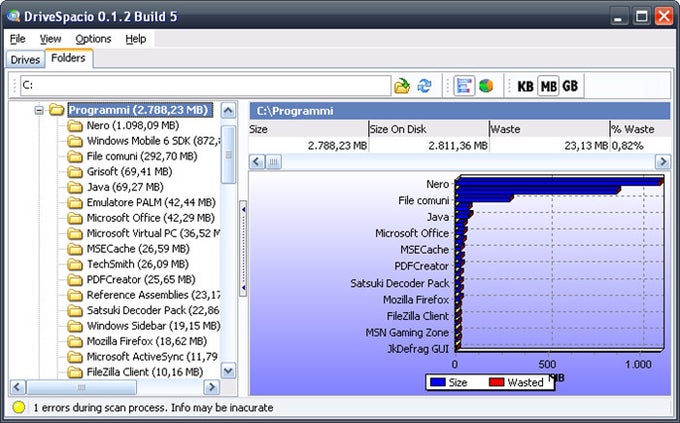
Task: Switch to the Drives tab
Action: (25, 59)
